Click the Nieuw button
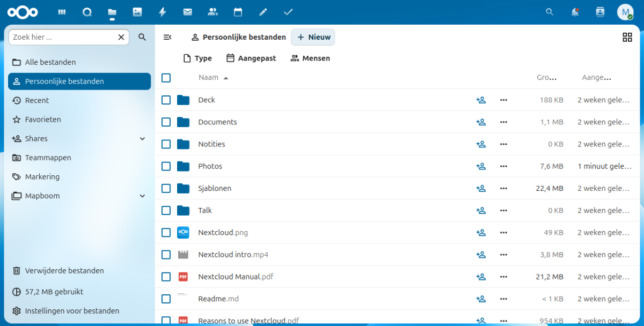Screen dimensions: 644x326 click(x=313, y=37)
